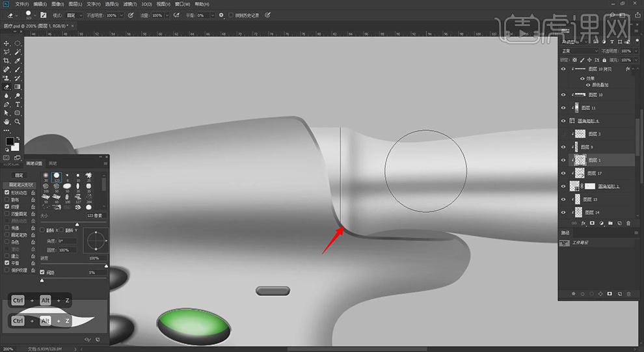The image size is (644, 352).
Task: Choose the Eyedropper tool
Action: (18, 61)
